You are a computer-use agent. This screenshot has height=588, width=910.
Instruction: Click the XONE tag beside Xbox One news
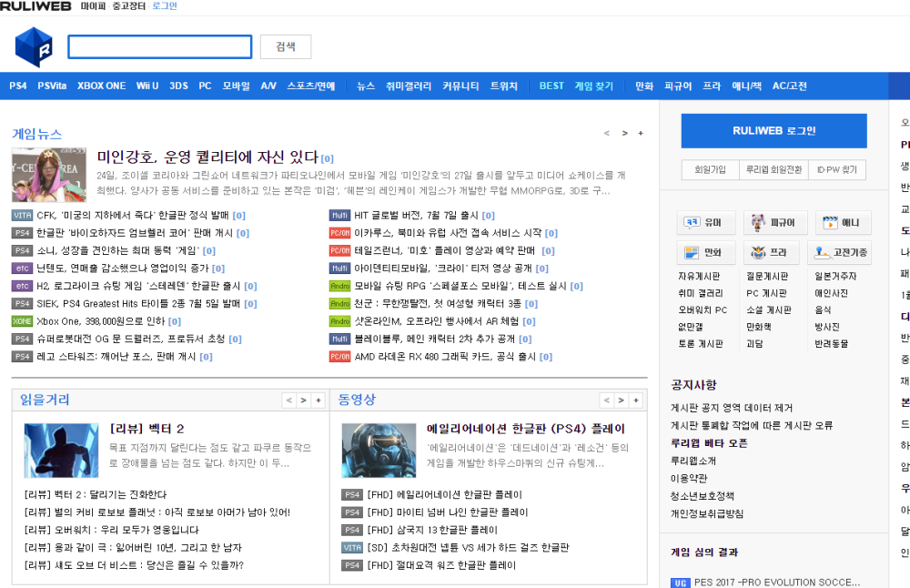pyautogui.click(x=22, y=321)
